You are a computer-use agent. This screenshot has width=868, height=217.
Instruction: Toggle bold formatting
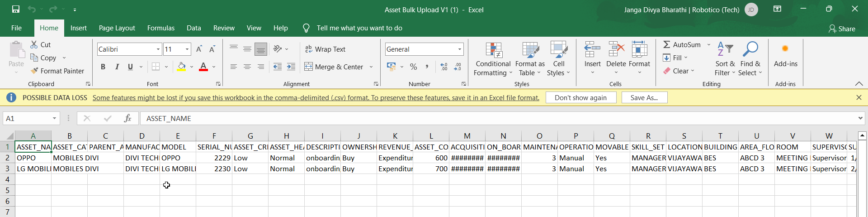click(x=103, y=67)
